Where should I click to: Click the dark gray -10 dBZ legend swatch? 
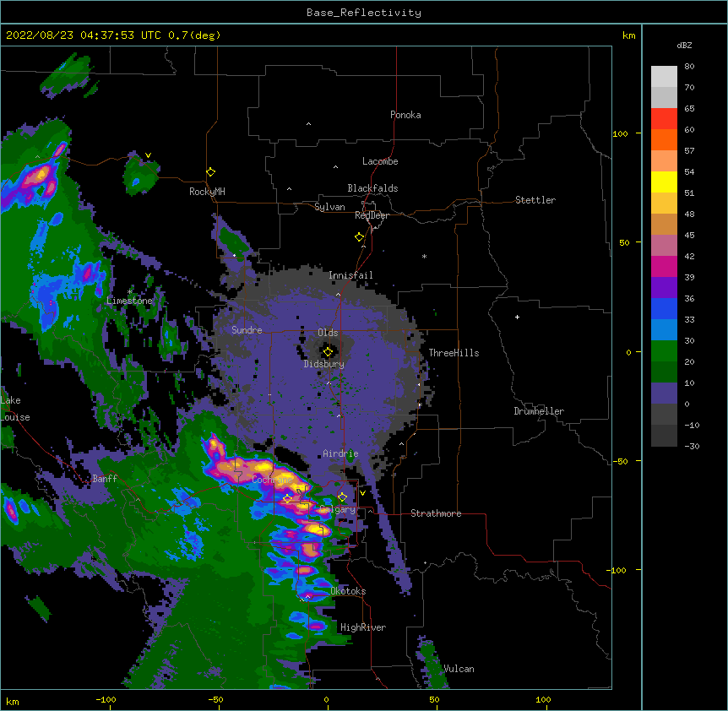664,436
